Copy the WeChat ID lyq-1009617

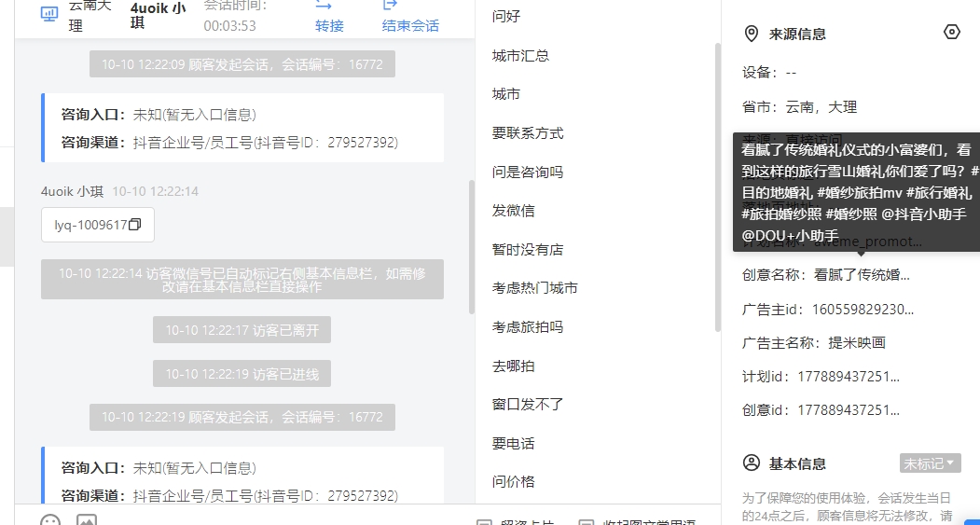[x=134, y=225]
